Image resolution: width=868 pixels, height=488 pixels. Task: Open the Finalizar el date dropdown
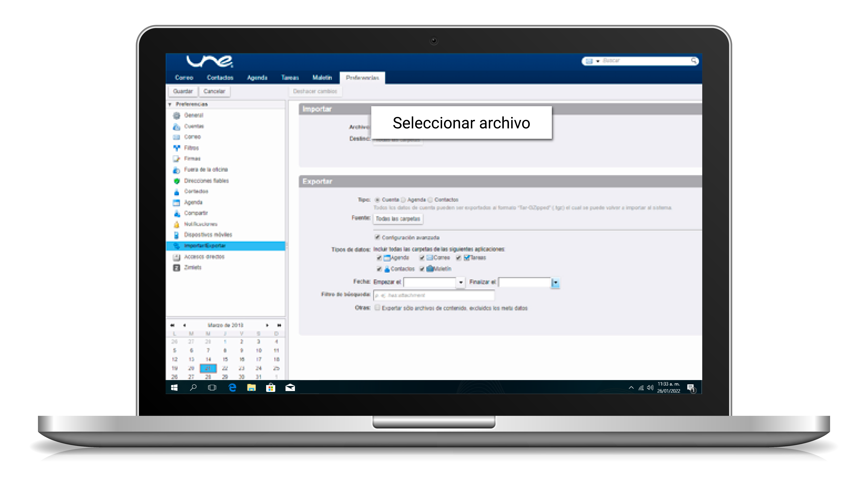click(x=555, y=283)
